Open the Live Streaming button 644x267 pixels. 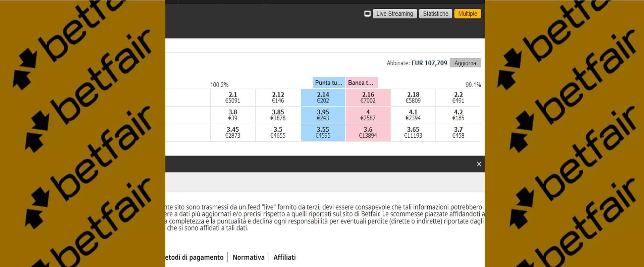pos(395,14)
